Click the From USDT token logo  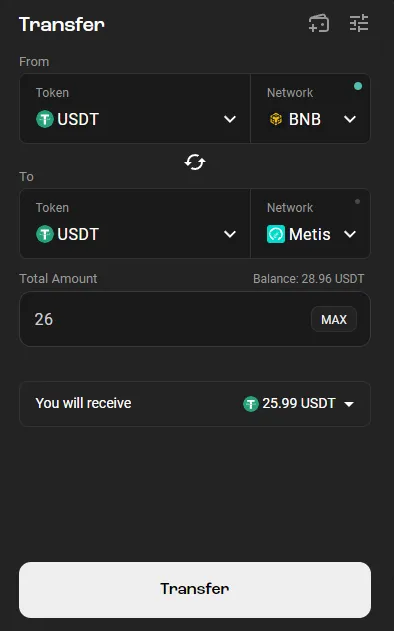pos(45,119)
